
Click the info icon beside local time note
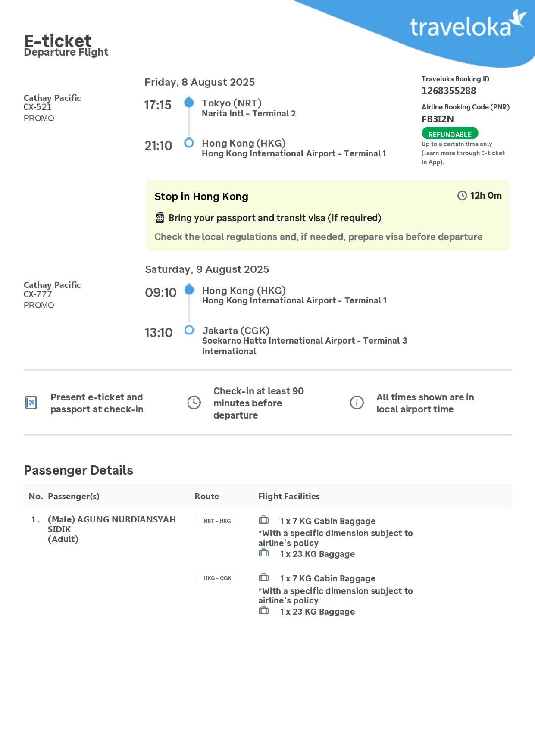point(357,403)
